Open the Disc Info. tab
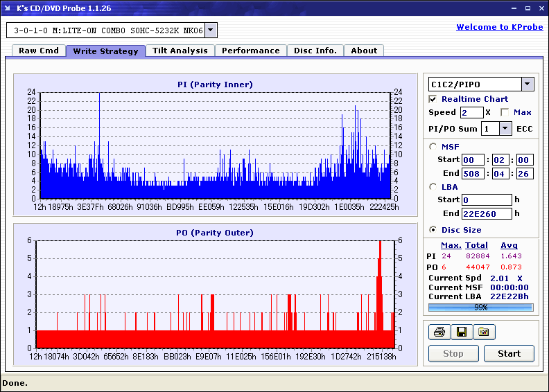The width and height of the screenshot is (549, 392). coord(315,51)
